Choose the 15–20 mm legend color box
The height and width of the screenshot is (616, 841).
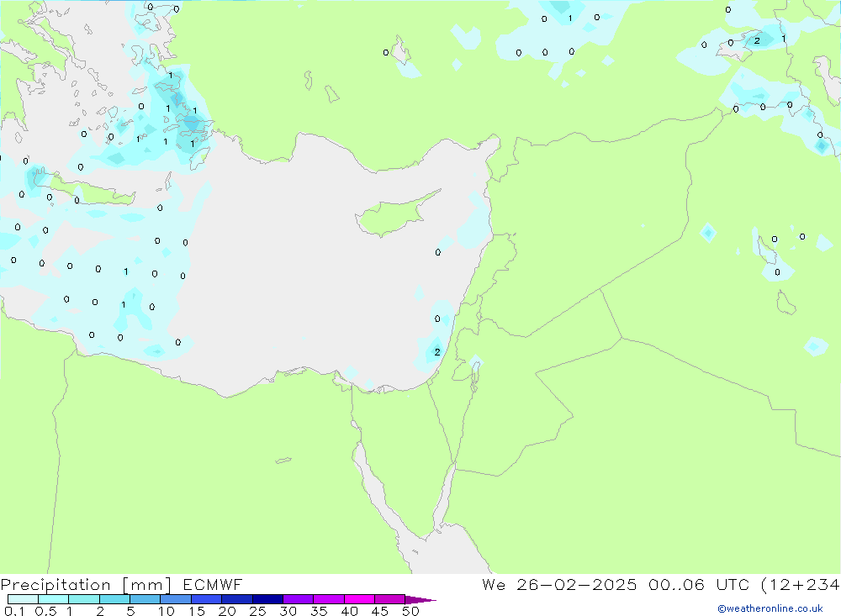click(x=207, y=599)
